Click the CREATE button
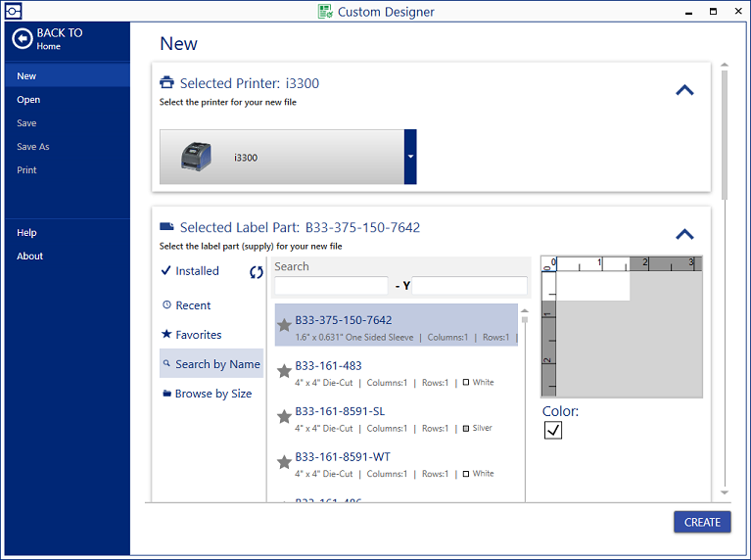Screen dimensions: 751x560 (702, 522)
